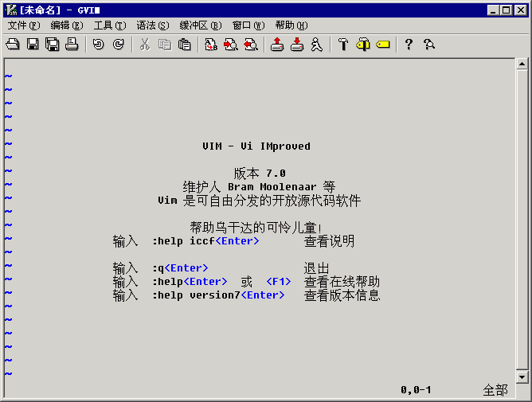Click the Build tags icon
The width and height of the screenshot is (532, 402).
tap(363, 45)
